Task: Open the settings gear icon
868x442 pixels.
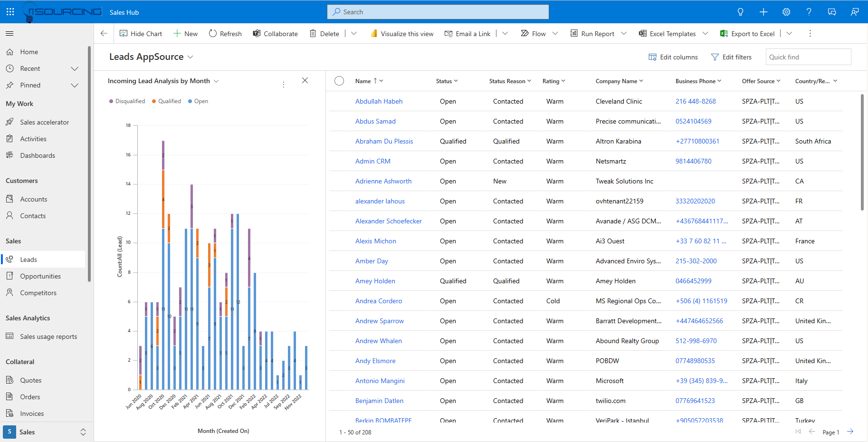Action: click(786, 12)
